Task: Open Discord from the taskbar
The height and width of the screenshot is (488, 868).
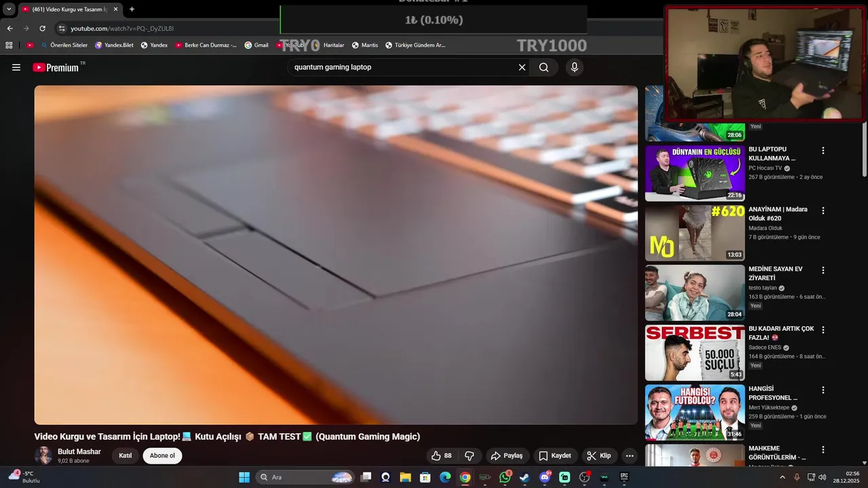Action: pyautogui.click(x=545, y=477)
